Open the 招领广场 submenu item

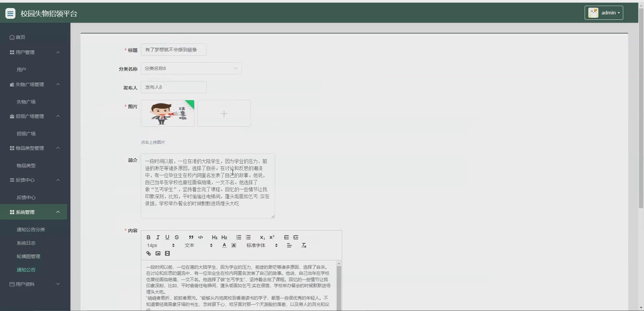[26, 134]
